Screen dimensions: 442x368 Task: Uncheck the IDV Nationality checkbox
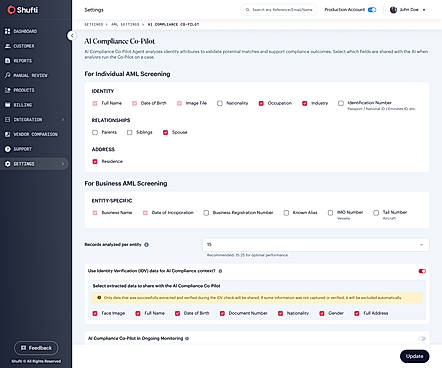[x=280, y=313]
